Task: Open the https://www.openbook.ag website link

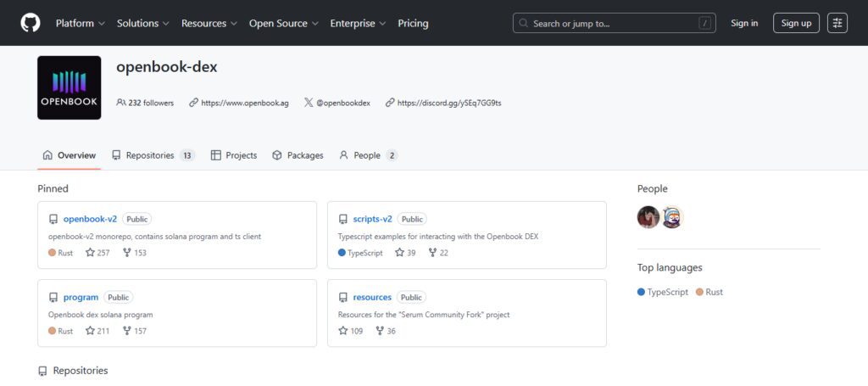Action: [245, 103]
